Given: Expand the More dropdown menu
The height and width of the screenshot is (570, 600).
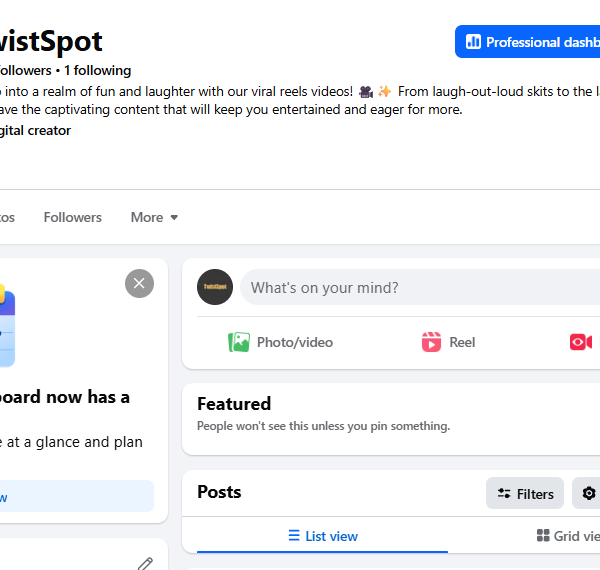Looking at the screenshot, I should click(154, 217).
